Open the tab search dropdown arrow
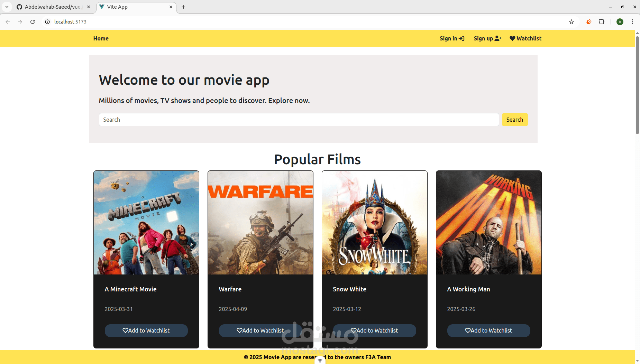Screen dimensions: 640x364 (x=7, y=7)
